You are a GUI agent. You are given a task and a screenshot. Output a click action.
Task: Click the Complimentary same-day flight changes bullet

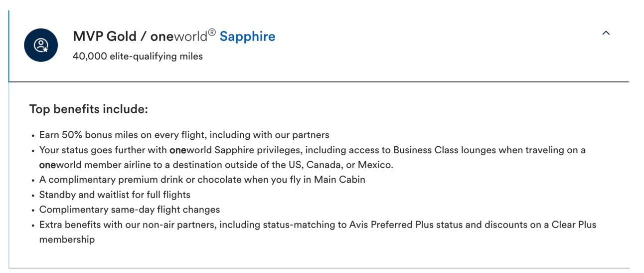(x=130, y=210)
